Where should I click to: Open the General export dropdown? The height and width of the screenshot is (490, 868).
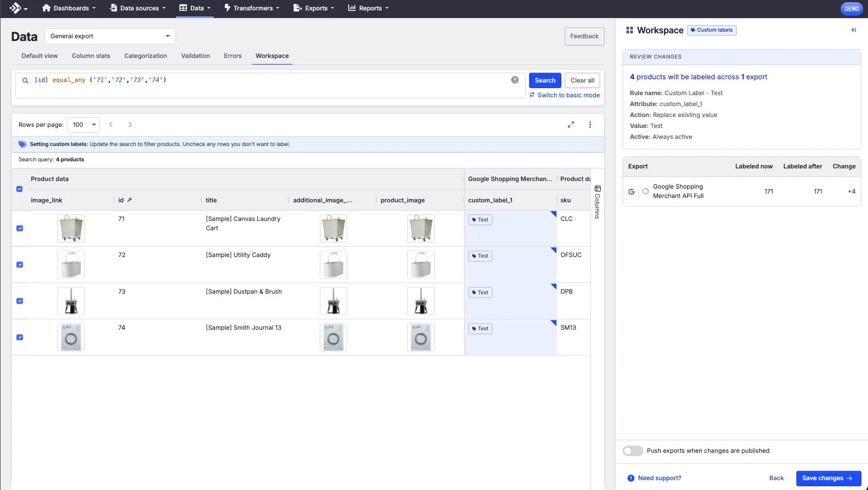(x=110, y=36)
